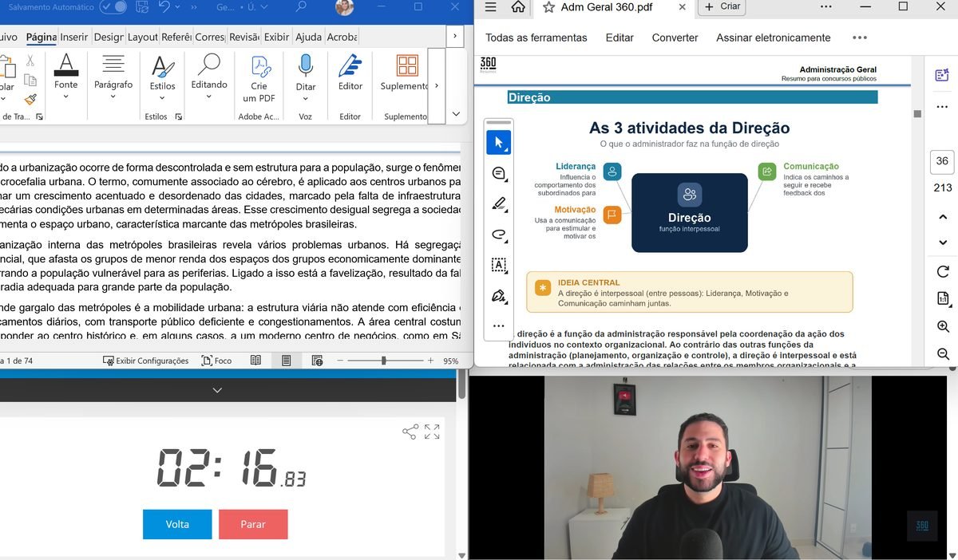958x560 pixels.
Task: Select the text box tool in Acrobat
Action: [499, 265]
